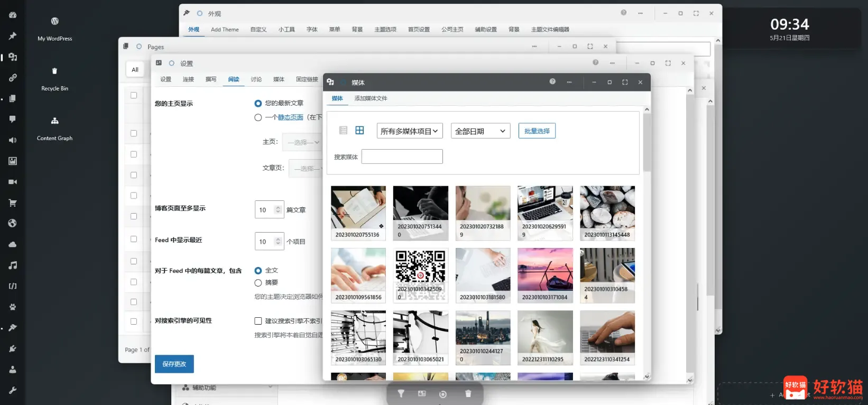The height and width of the screenshot is (405, 868).
Task: Click the cloud icon in sidebar
Action: coord(13,244)
